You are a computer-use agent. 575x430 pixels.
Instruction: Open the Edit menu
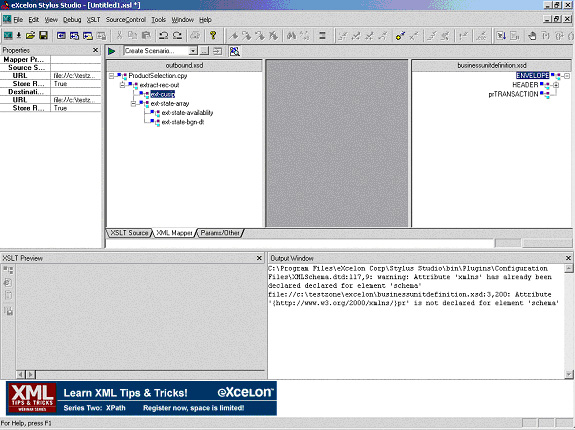[34, 20]
